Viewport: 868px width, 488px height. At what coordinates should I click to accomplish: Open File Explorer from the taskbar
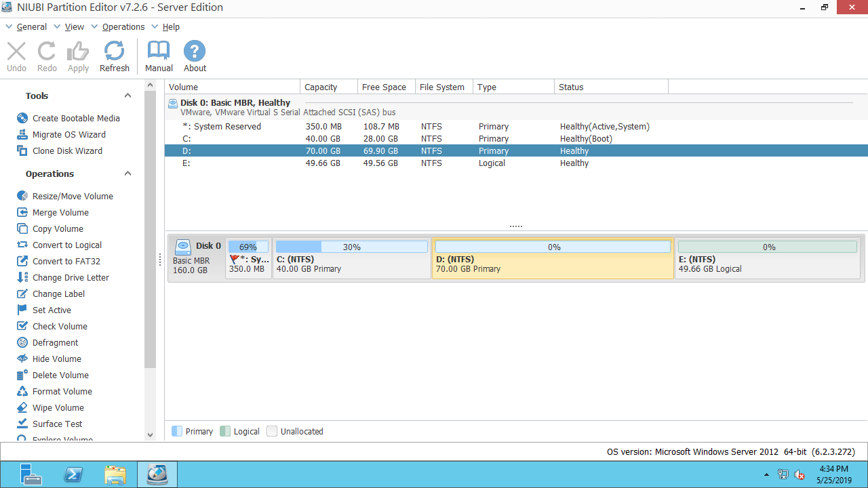[x=115, y=474]
